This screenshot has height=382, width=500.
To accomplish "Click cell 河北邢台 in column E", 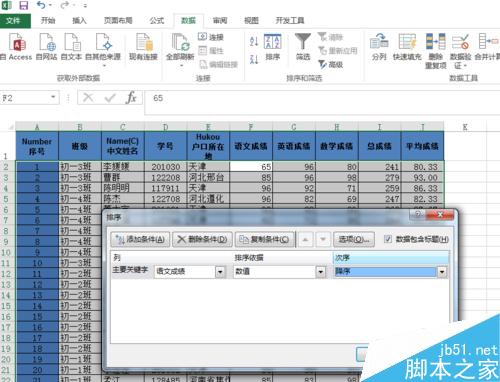I will coord(208,177).
